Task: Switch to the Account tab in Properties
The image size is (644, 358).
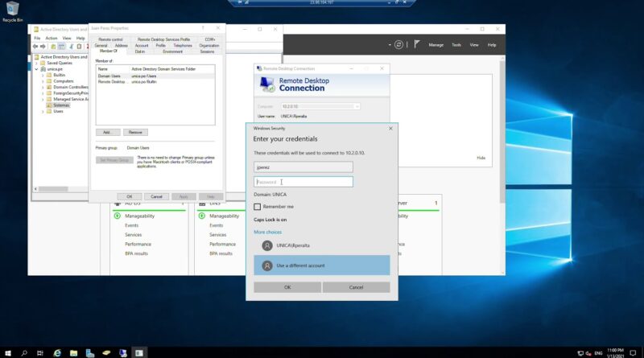Action: point(142,46)
